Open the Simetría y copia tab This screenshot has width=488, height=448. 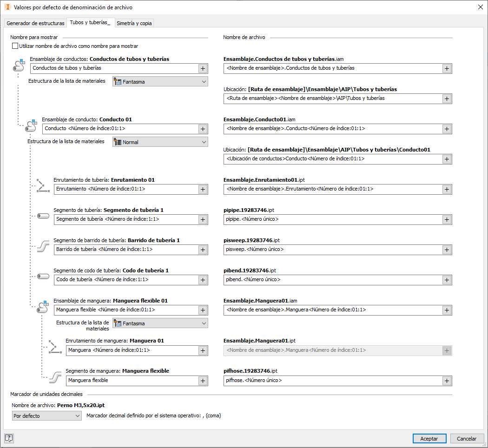(x=134, y=23)
